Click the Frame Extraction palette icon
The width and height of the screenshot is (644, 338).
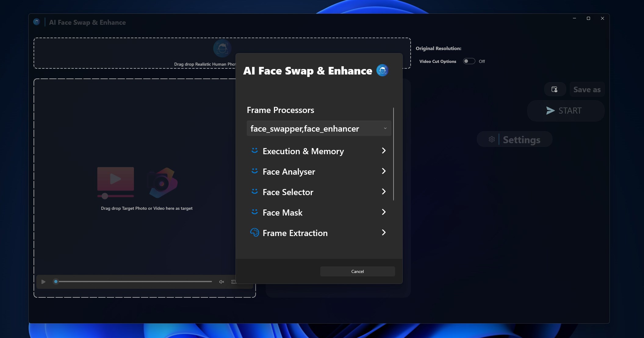click(x=254, y=232)
